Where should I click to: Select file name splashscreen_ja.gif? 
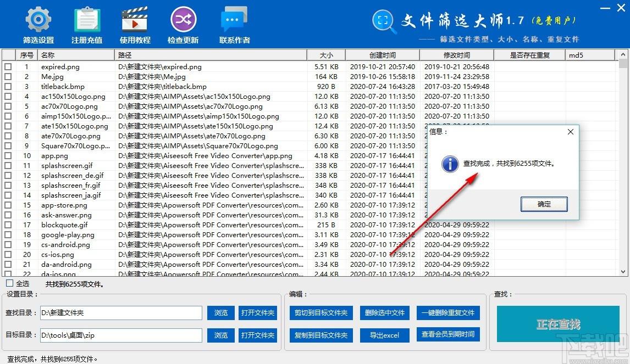tap(71, 195)
